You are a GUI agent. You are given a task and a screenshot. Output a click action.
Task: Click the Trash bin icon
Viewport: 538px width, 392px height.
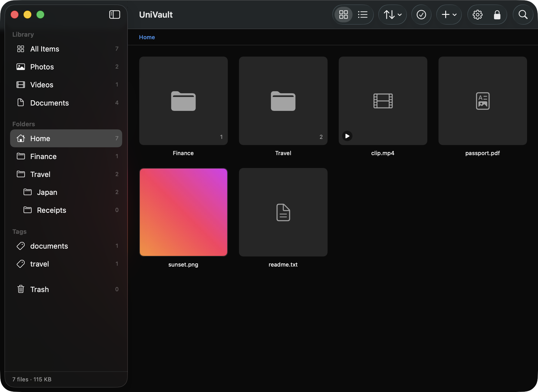coord(21,289)
